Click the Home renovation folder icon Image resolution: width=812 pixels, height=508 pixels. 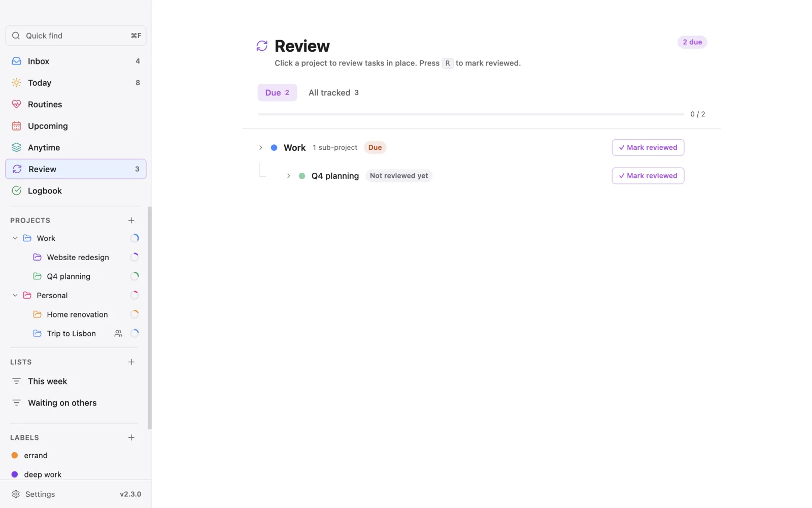(x=38, y=314)
